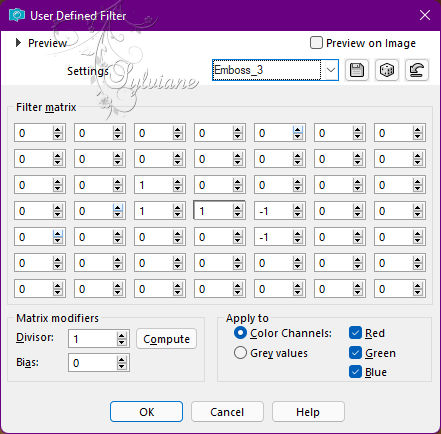
Task: Uncheck the Red color channel
Action: 355,333
